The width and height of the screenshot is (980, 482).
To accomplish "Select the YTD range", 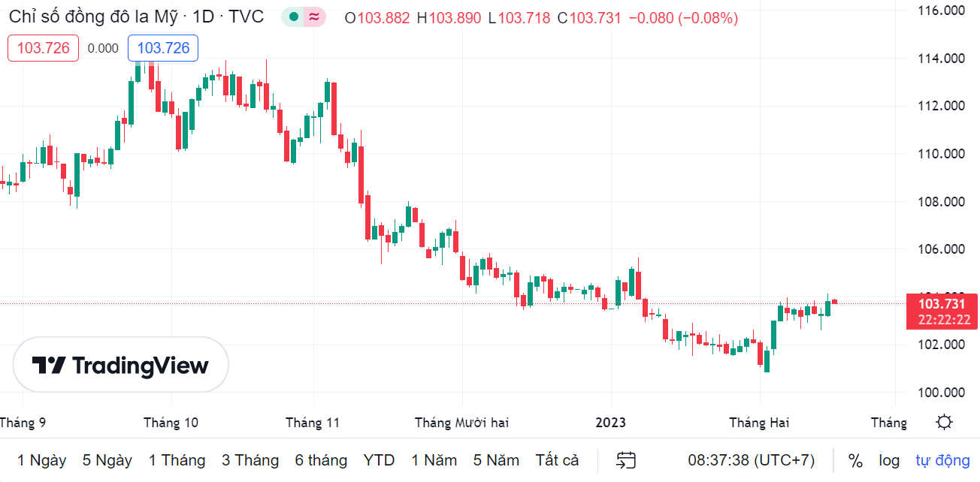I will 379,460.
